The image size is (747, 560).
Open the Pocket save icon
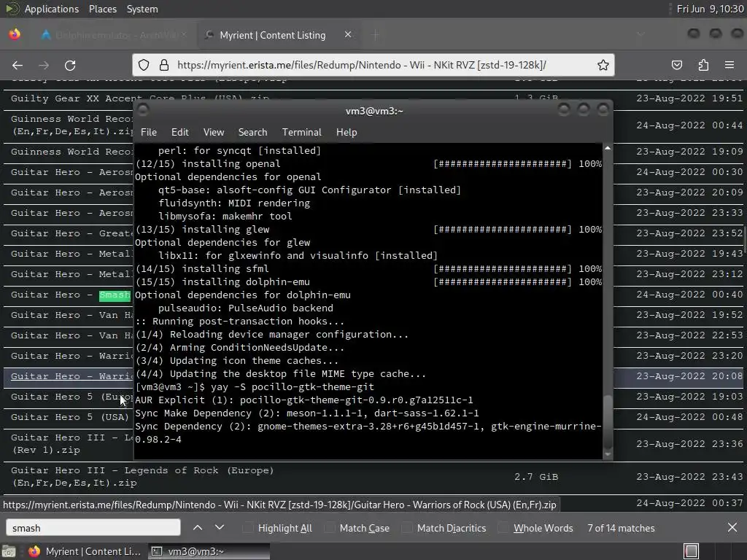pyautogui.click(x=677, y=65)
